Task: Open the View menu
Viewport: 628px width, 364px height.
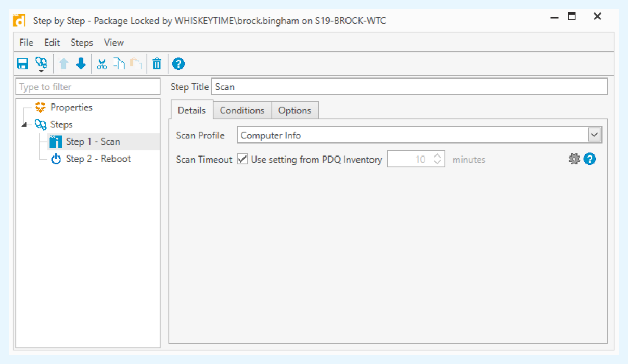Action: click(x=114, y=43)
